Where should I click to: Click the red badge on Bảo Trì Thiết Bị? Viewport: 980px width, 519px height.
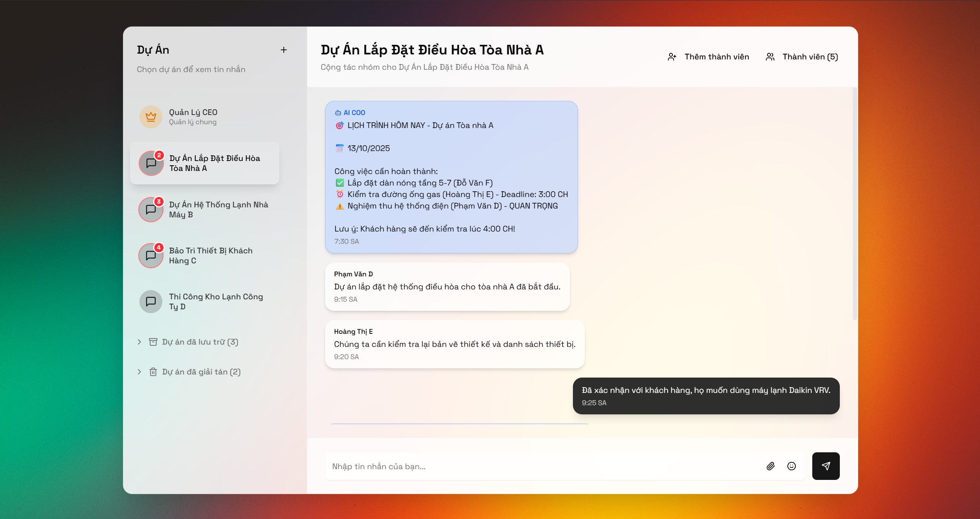point(159,247)
